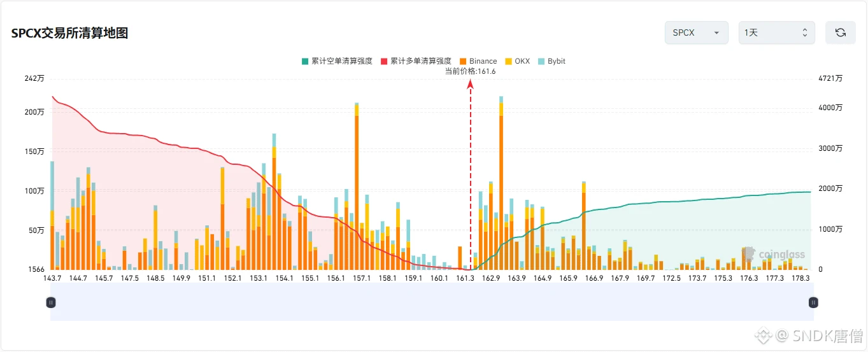Click the refresh icon button
Image resolution: width=868 pixels, height=352 pixels.
coord(841,32)
